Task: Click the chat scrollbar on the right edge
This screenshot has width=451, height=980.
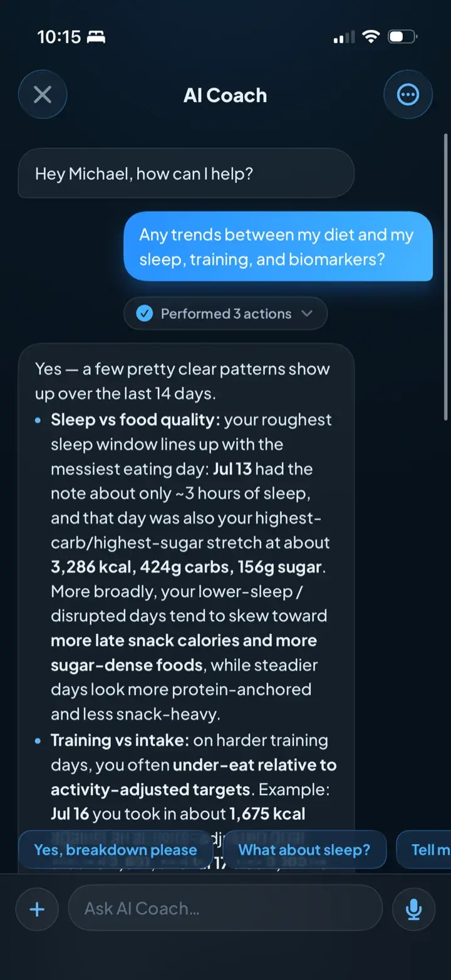Action: click(x=445, y=277)
